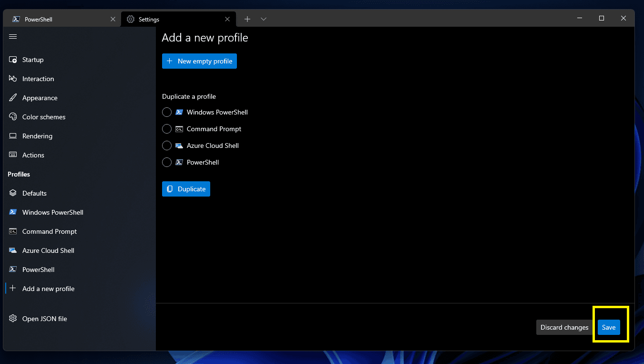Click the New empty profile button
Image resolution: width=644 pixels, height=364 pixels.
pyautogui.click(x=199, y=61)
